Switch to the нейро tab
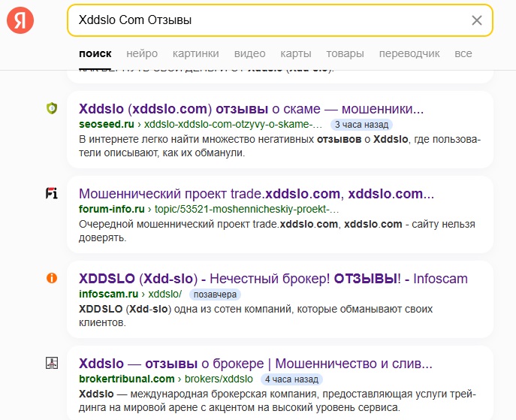Viewport: 516px width, 420px height. click(142, 53)
